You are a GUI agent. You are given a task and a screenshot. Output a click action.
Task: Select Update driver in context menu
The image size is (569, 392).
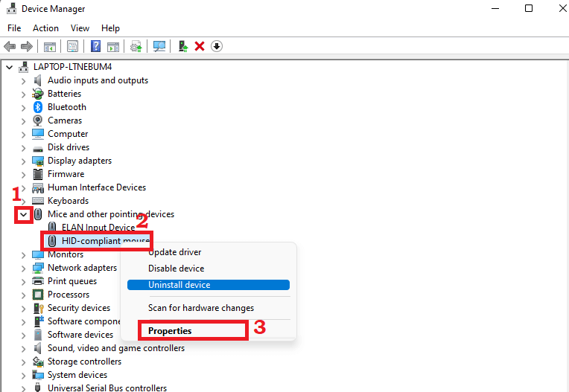coord(174,252)
